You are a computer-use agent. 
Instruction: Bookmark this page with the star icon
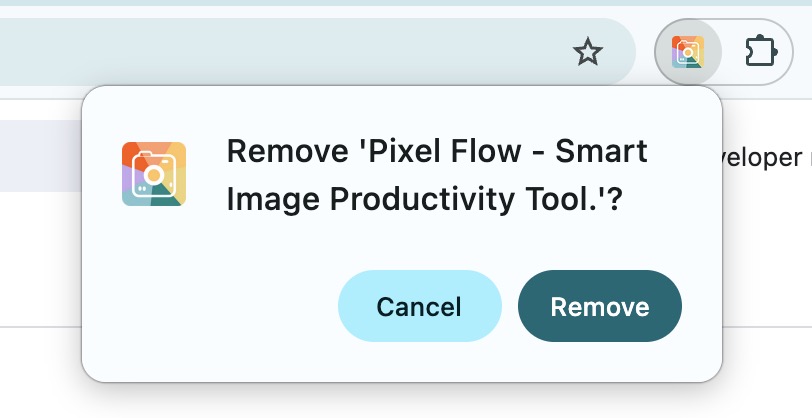pyautogui.click(x=588, y=52)
